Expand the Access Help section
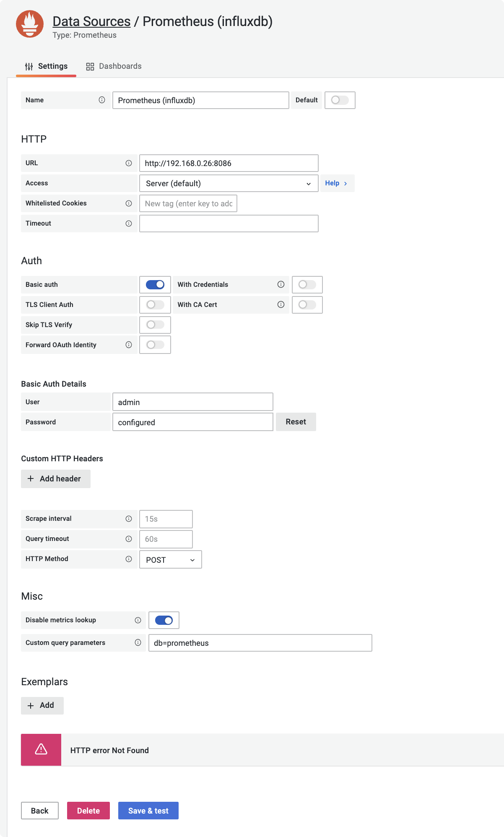Image resolution: width=504 pixels, height=837 pixels. click(336, 183)
